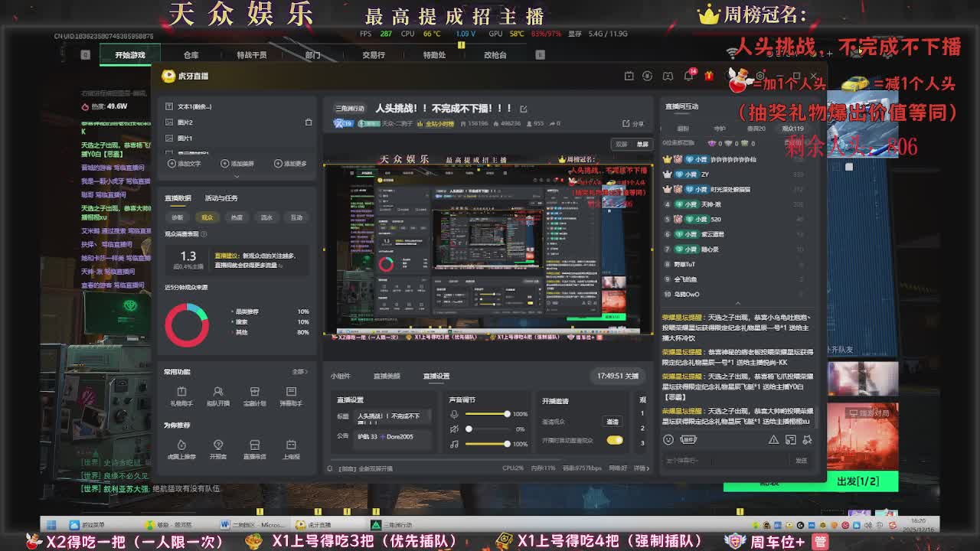
Task: Open the 组队开播 team streaming icon
Action: pos(218,395)
